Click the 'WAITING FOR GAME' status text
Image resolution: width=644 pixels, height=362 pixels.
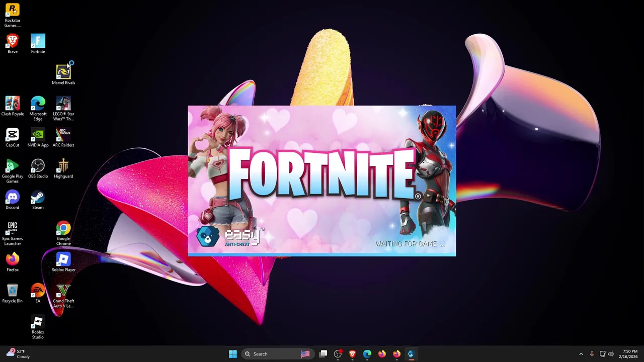(411, 244)
